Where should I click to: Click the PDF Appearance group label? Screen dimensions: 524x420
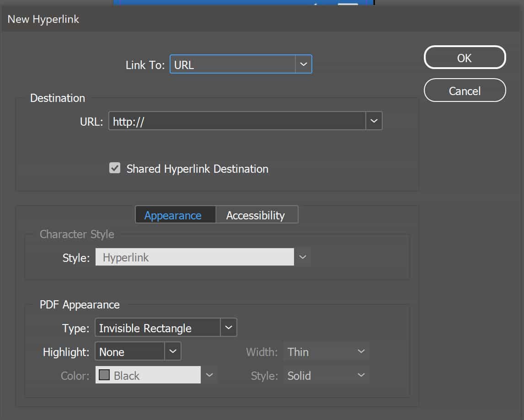[x=80, y=305]
